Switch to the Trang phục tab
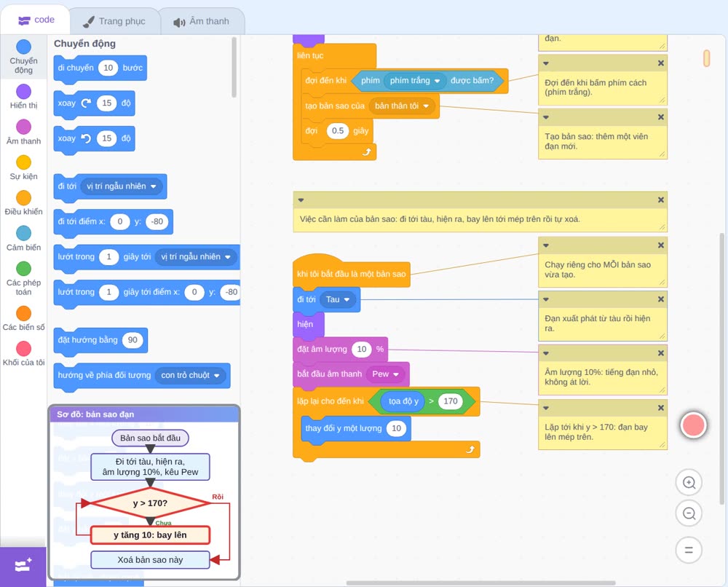This screenshot has width=728, height=587. [x=114, y=21]
